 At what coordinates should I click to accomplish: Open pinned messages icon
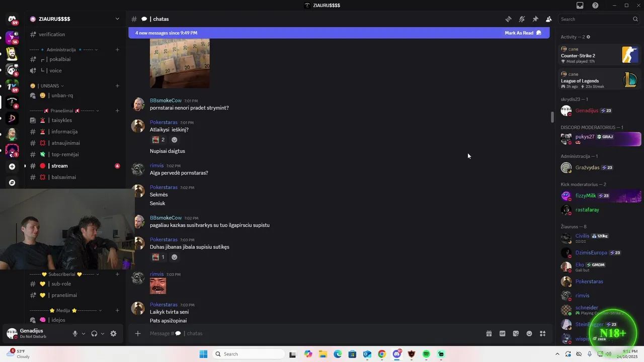[535, 19]
